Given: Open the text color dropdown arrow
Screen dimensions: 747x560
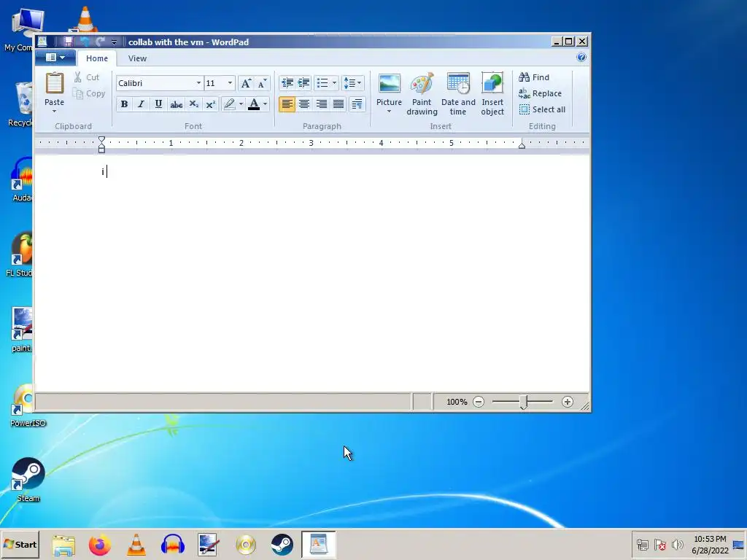Looking at the screenshot, I should [266, 104].
